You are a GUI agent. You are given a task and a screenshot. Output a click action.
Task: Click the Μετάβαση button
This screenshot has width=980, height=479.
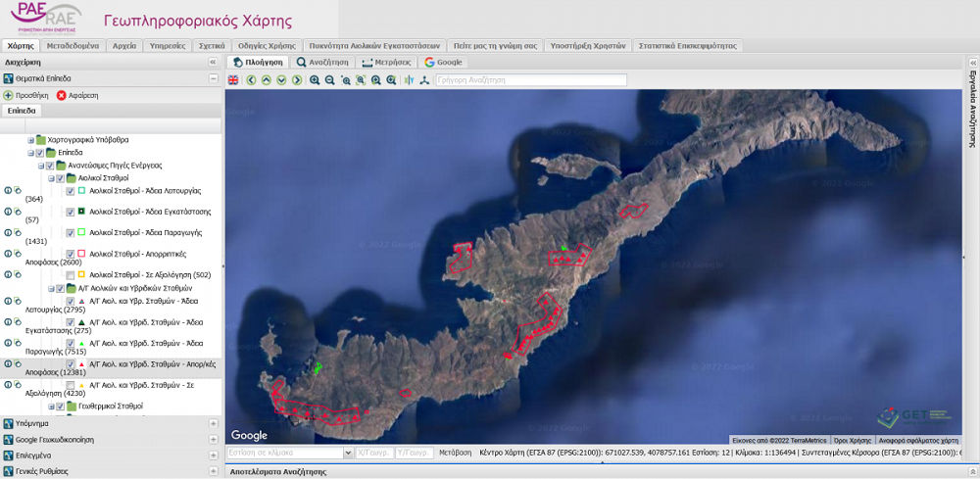coord(455,454)
